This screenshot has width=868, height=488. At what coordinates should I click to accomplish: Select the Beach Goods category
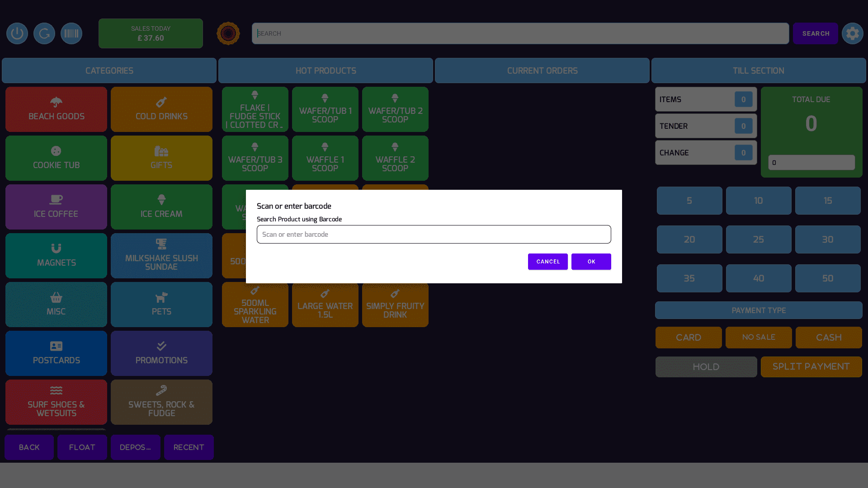point(56,109)
